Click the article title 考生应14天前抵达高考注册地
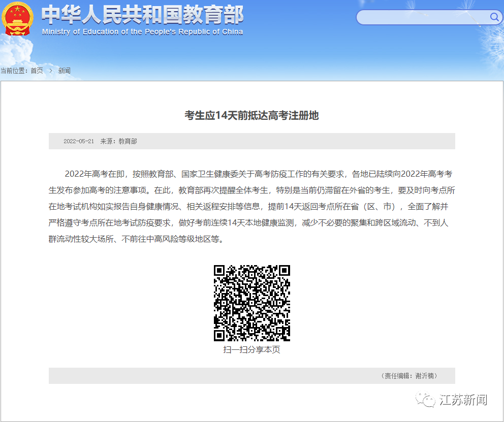The image size is (504, 422). click(251, 115)
